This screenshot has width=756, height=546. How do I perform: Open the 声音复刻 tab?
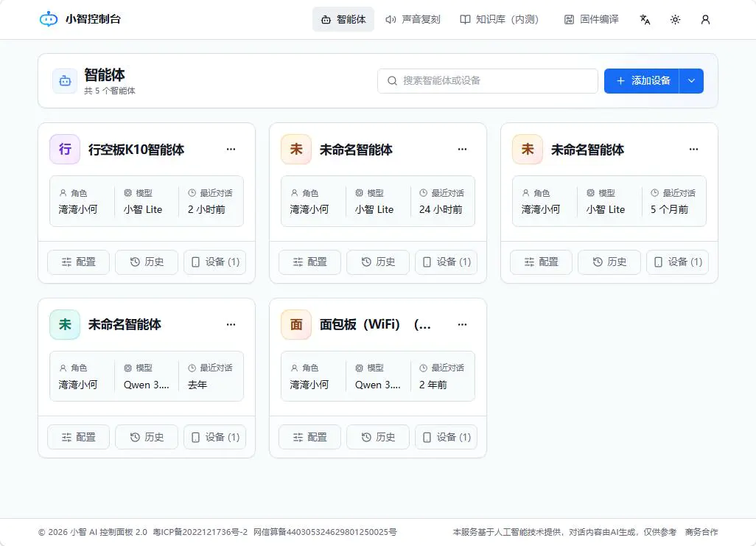coord(413,19)
